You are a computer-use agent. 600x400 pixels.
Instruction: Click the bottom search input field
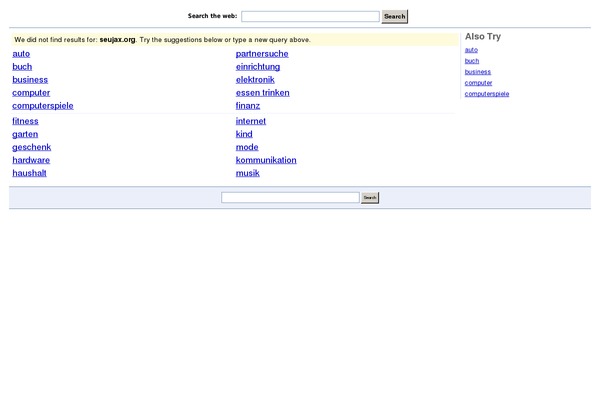(x=289, y=198)
